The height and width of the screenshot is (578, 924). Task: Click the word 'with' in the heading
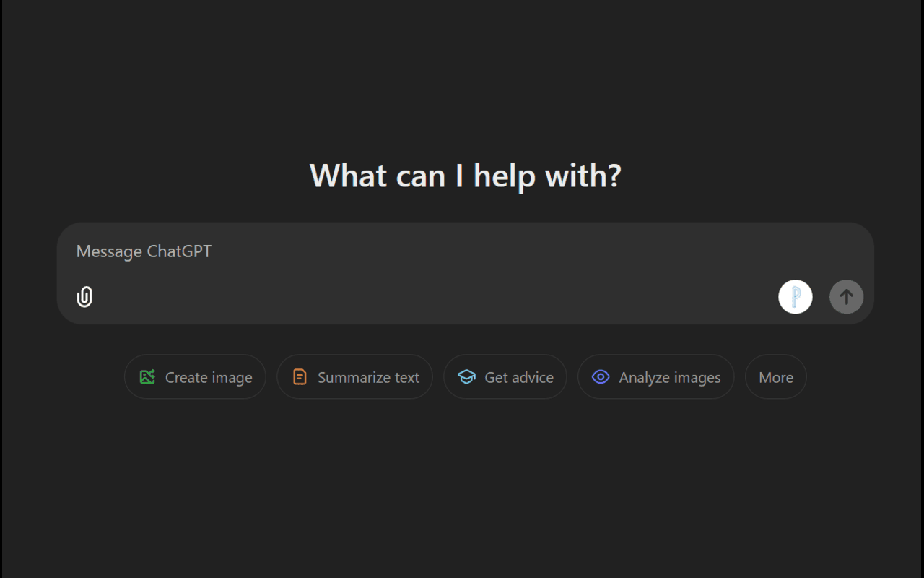pos(575,176)
